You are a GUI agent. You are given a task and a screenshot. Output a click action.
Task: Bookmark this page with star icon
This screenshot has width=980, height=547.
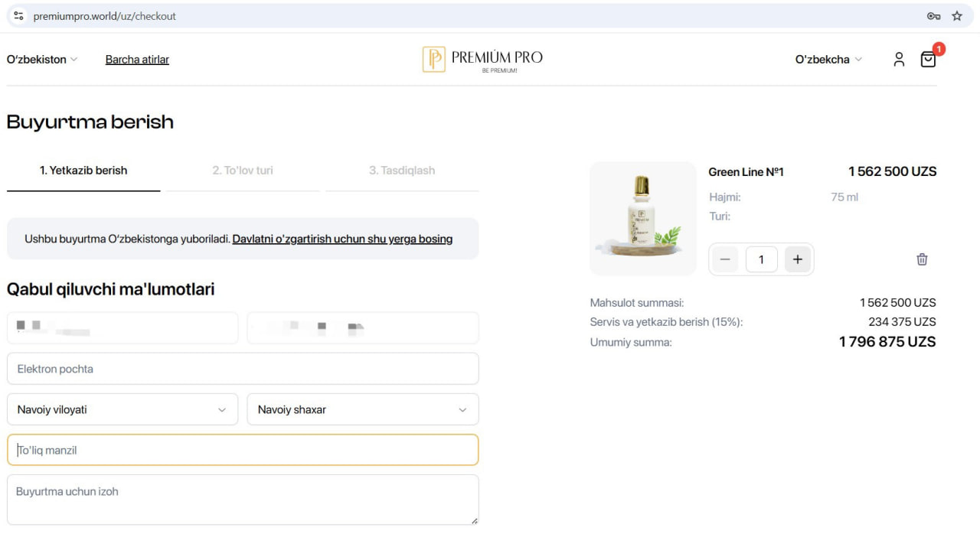[x=956, y=16]
